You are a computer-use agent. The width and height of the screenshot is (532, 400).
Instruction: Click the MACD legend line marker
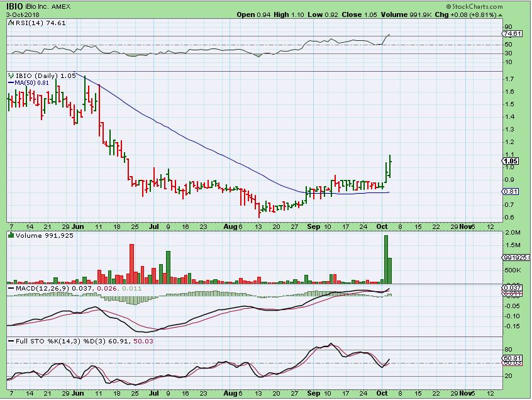tap(11, 287)
